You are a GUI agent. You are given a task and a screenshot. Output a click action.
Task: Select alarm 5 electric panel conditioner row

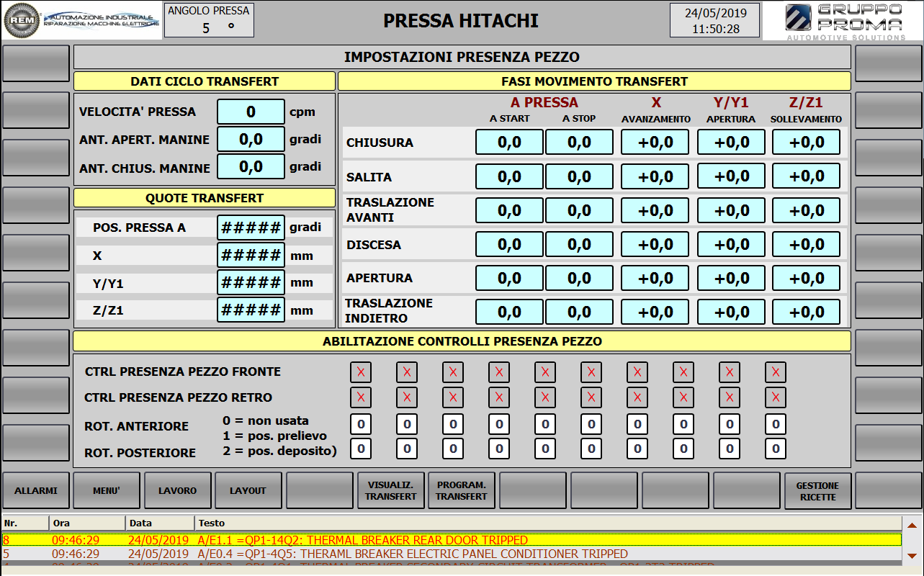[x=452, y=554]
